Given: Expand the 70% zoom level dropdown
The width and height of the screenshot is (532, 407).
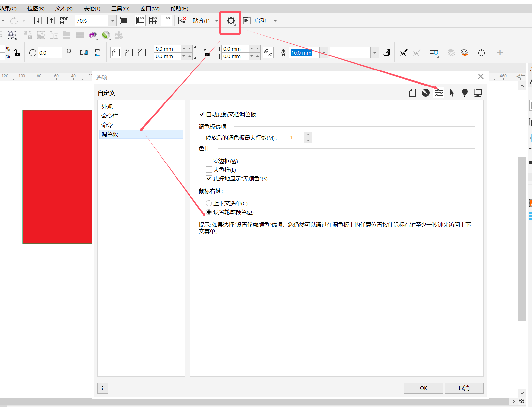Looking at the screenshot, I should click(112, 21).
